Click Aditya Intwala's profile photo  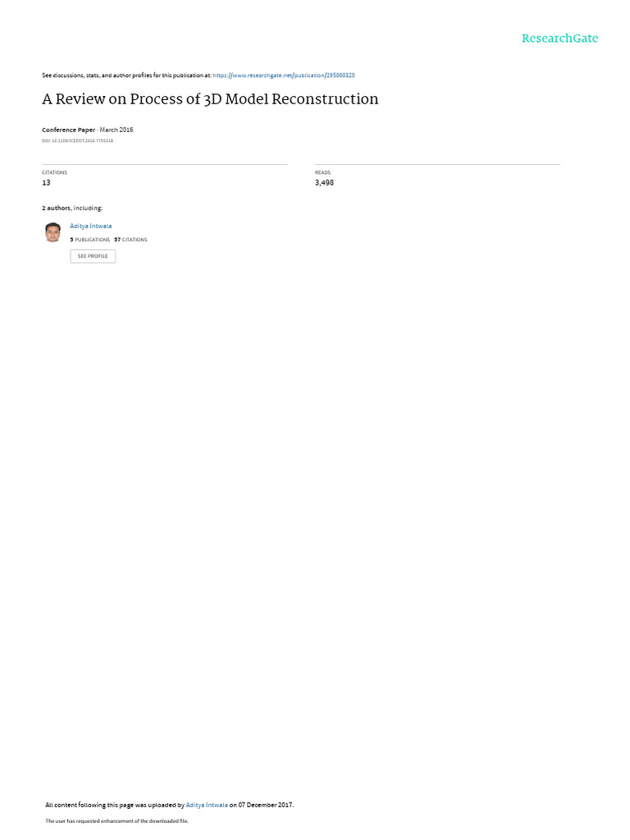click(x=52, y=232)
